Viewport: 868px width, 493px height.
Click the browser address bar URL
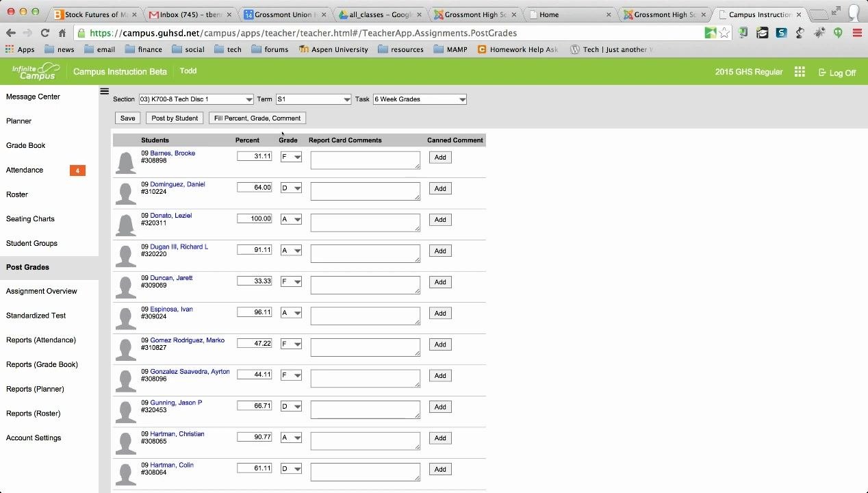click(303, 33)
